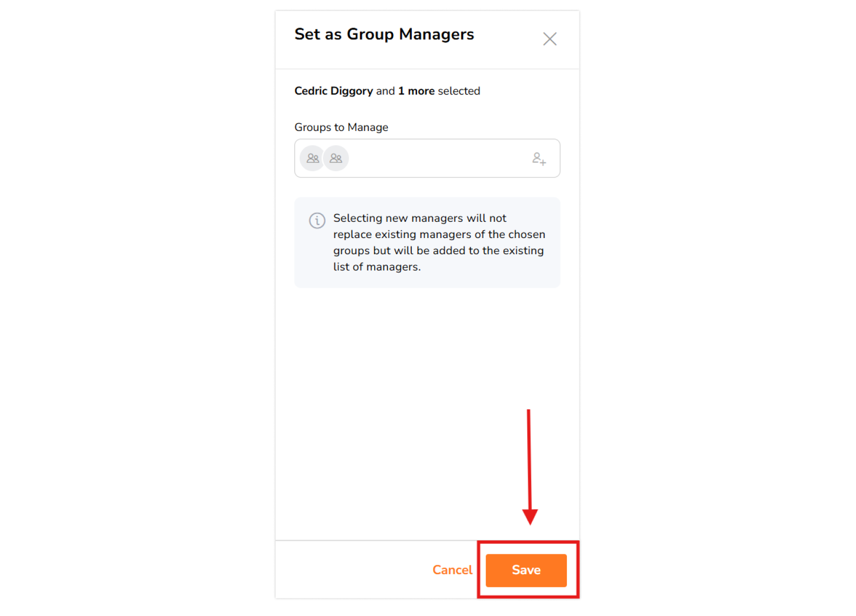The width and height of the screenshot is (856, 616).
Task: Click 'list of managers.' text in notice
Action: pos(377,267)
